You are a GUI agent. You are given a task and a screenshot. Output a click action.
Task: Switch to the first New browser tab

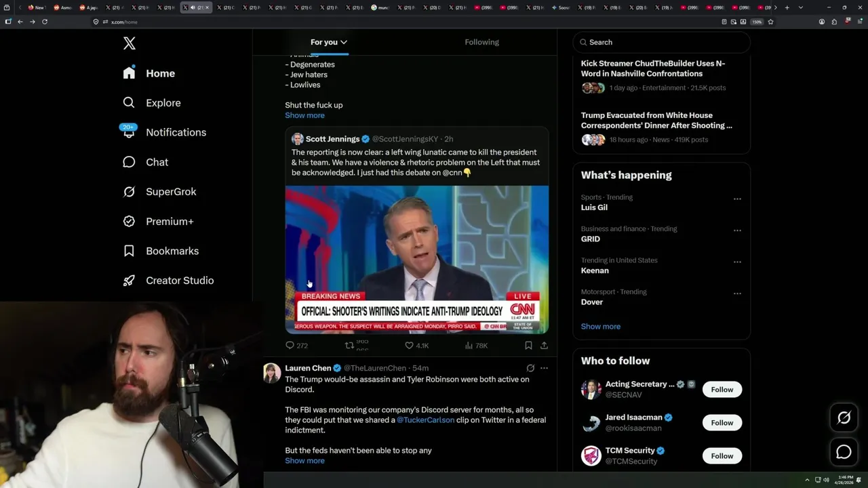pos(36,7)
